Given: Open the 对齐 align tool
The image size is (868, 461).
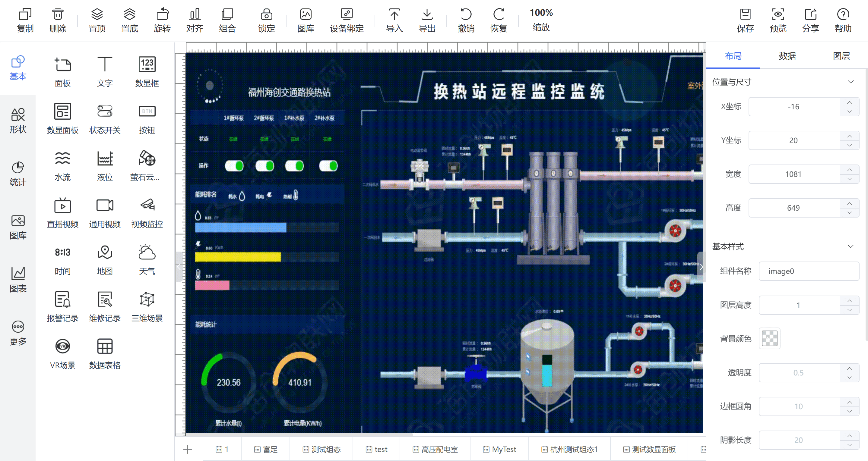Looking at the screenshot, I should [x=195, y=20].
